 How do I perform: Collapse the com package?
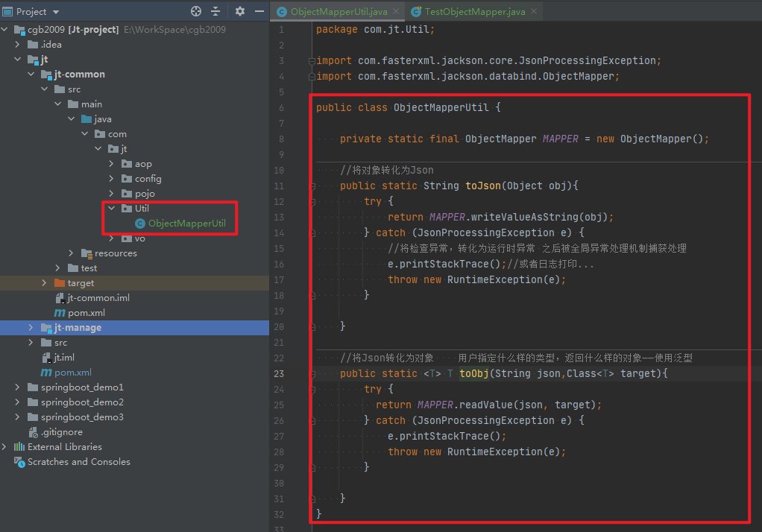click(x=85, y=133)
